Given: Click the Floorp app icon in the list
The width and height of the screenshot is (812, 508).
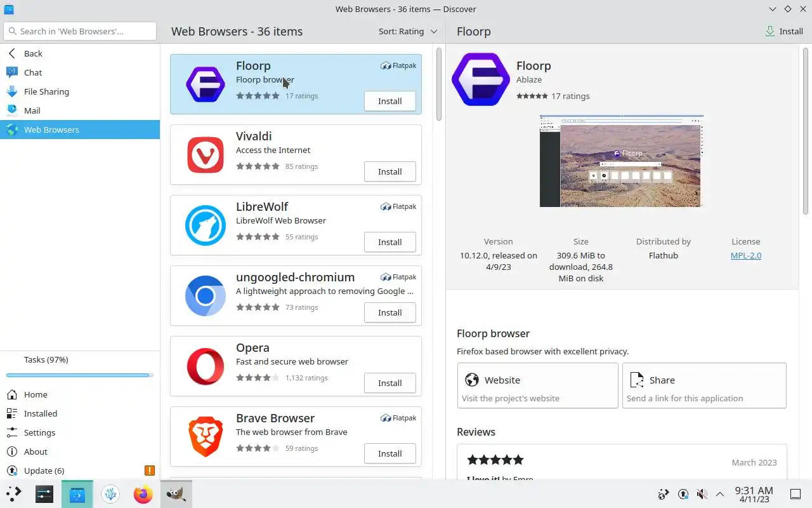Looking at the screenshot, I should click(205, 84).
